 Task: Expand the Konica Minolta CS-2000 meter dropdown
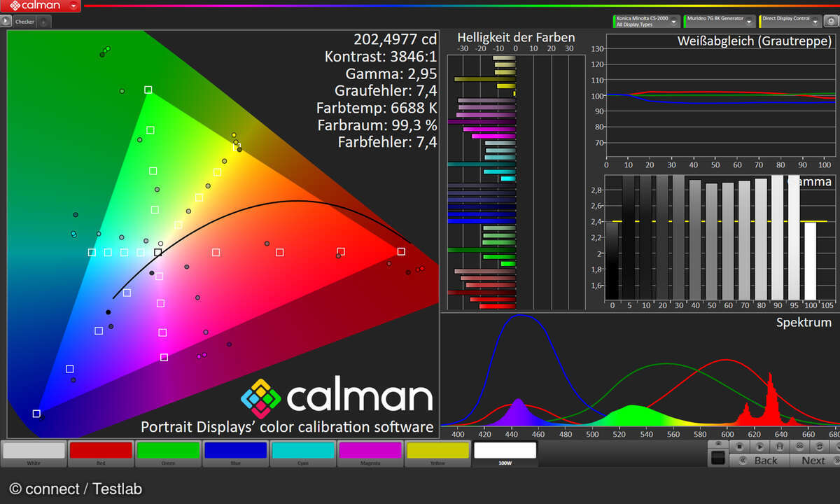(673, 22)
